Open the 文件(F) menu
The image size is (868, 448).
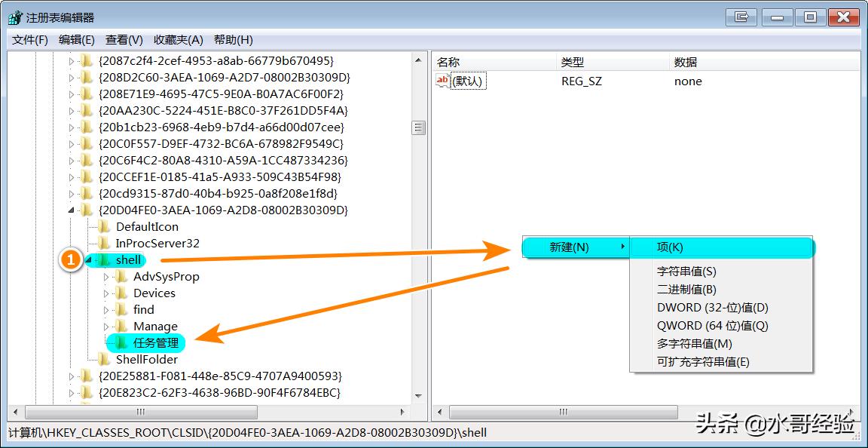point(30,40)
